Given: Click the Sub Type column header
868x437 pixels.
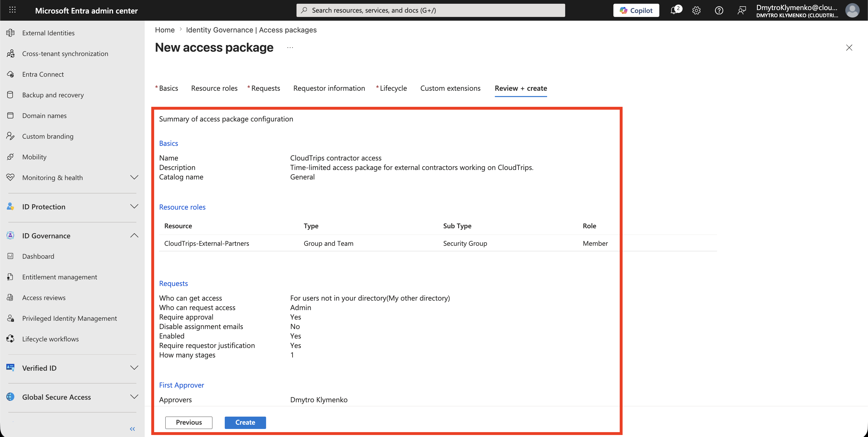Looking at the screenshot, I should [x=457, y=226].
